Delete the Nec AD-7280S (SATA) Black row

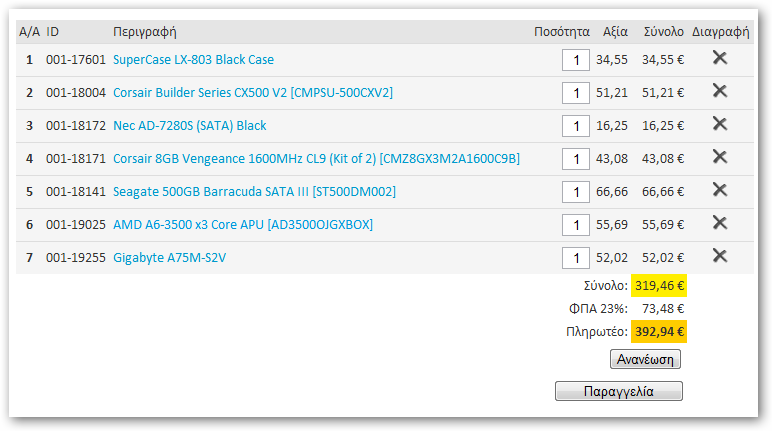pos(720,124)
